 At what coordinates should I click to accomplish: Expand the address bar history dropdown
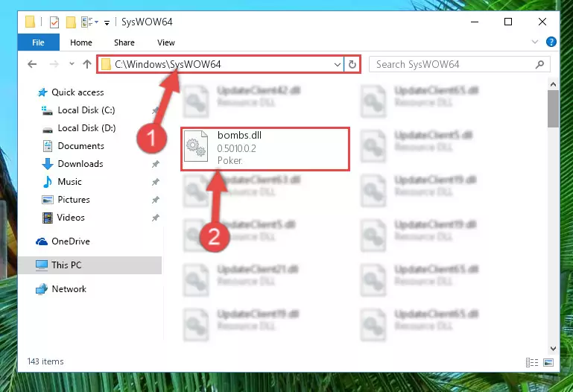tap(338, 65)
